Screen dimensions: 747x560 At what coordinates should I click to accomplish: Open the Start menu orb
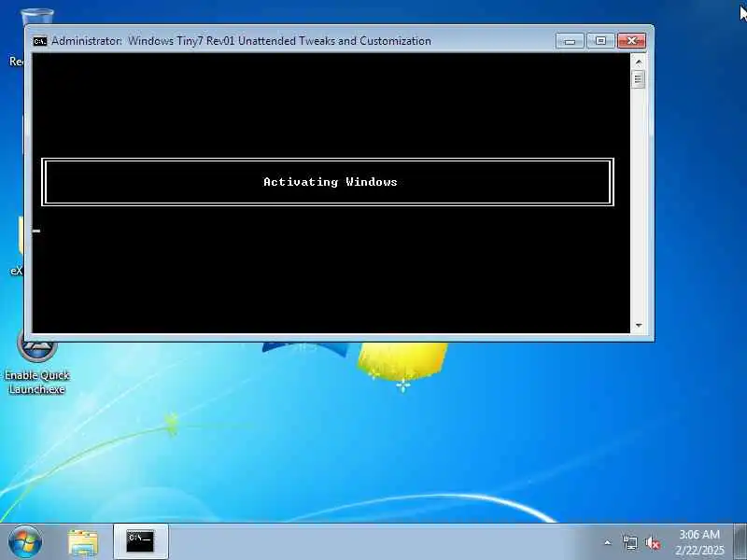[x=25, y=542]
